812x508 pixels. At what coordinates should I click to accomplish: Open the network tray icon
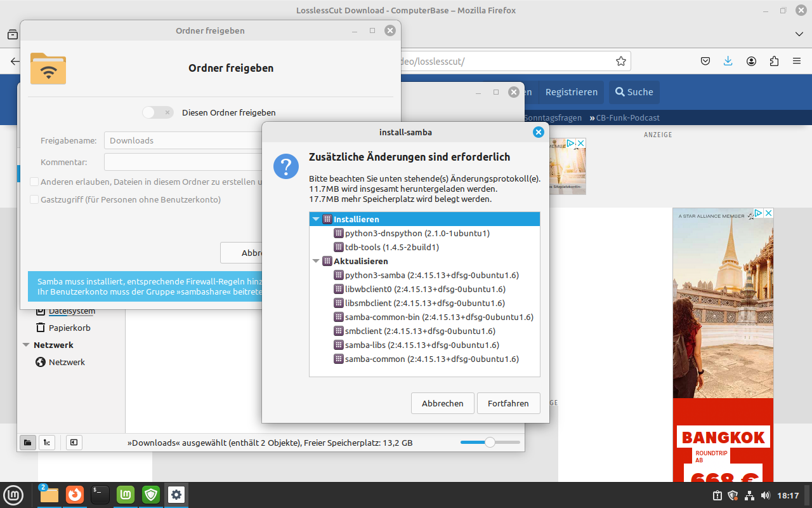coord(749,495)
